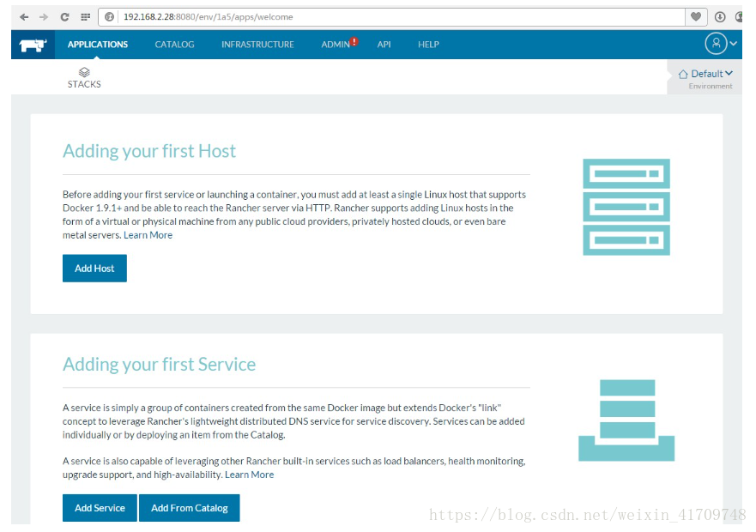Reload the page with refresh icon

click(x=64, y=17)
